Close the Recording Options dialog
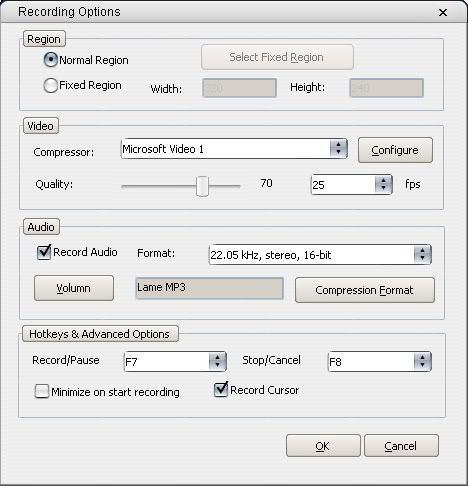 pos(443,13)
